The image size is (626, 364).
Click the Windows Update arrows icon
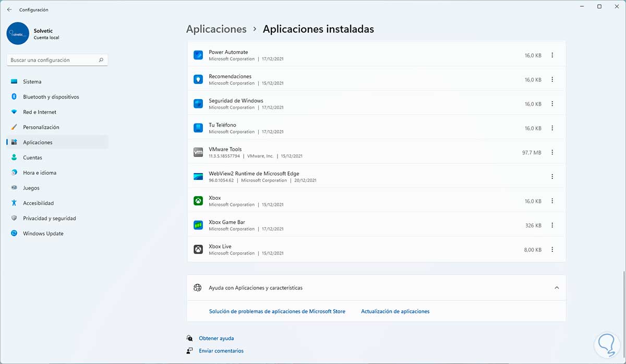coord(14,234)
